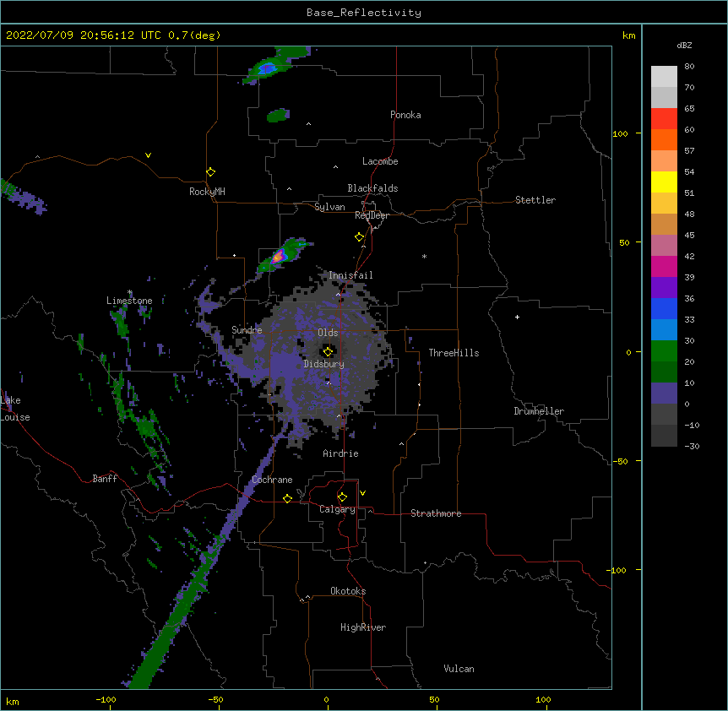Click the km unit label beside the timestamp row
Image resolution: width=728 pixels, height=711 pixels.
click(628, 35)
